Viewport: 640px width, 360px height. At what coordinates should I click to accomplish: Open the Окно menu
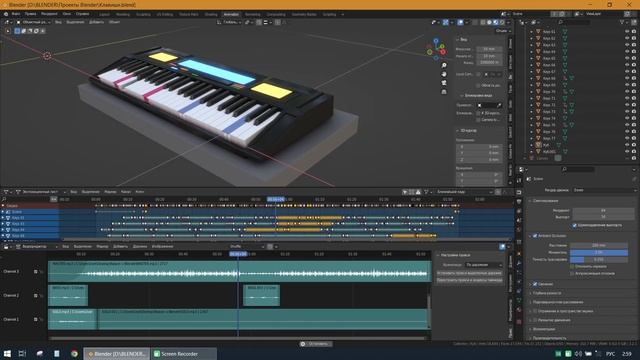(x=67, y=14)
